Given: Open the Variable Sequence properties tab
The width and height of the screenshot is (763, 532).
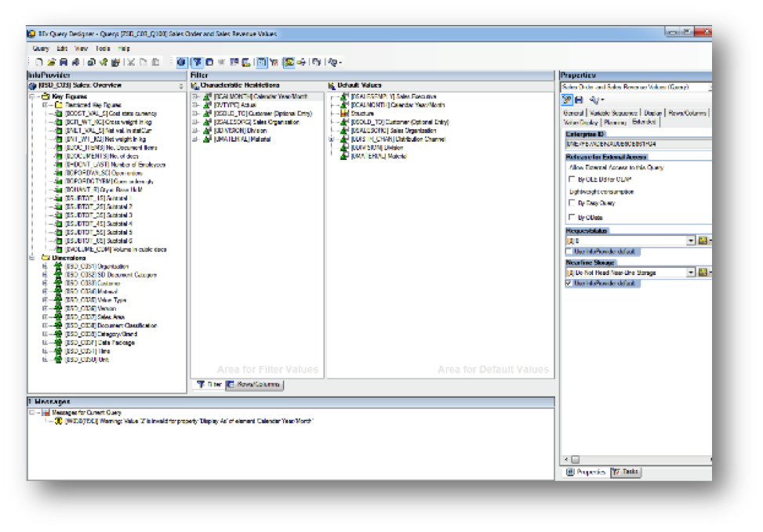Looking at the screenshot, I should 613,114.
